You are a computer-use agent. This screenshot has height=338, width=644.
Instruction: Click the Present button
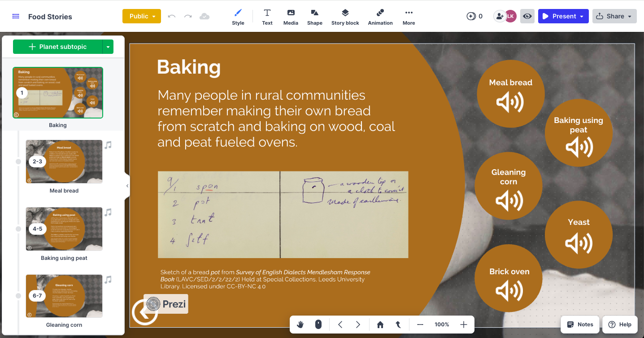click(x=563, y=16)
